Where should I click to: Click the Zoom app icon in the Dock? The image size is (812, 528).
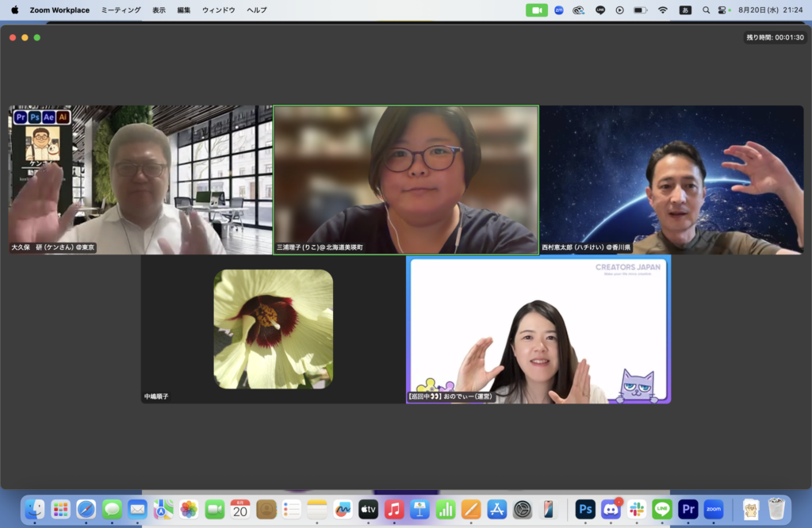713,509
